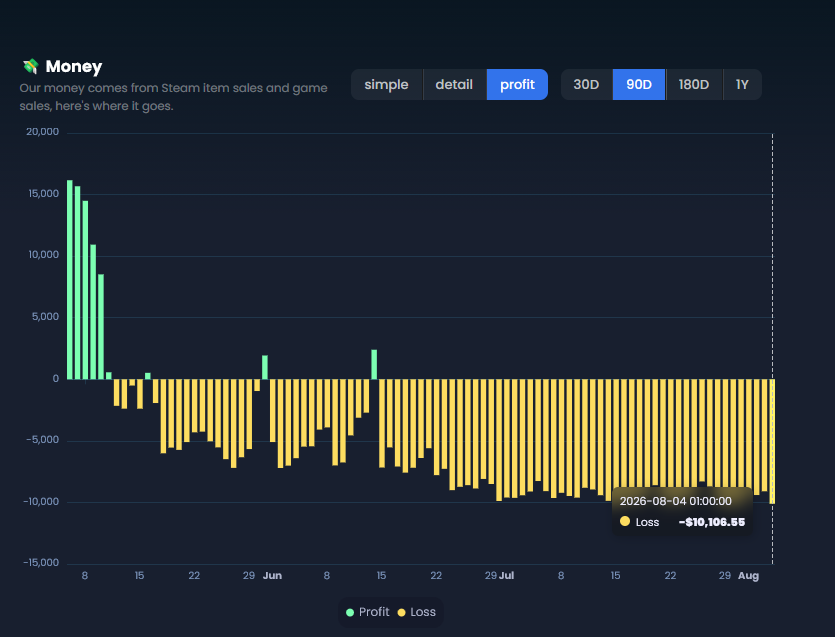This screenshot has width=835, height=637.
Task: Click the green profit bar just before Jun label
Action: [x=265, y=367]
